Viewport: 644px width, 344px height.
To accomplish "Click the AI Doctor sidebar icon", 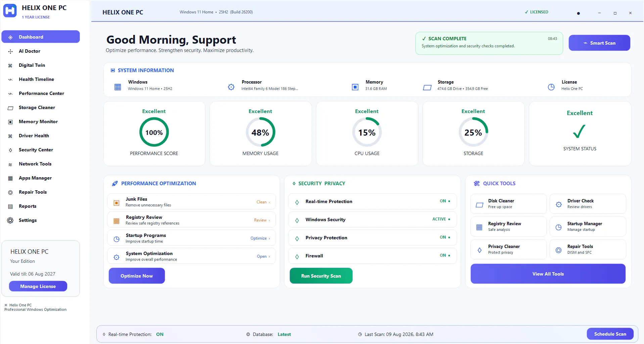I will [10, 51].
